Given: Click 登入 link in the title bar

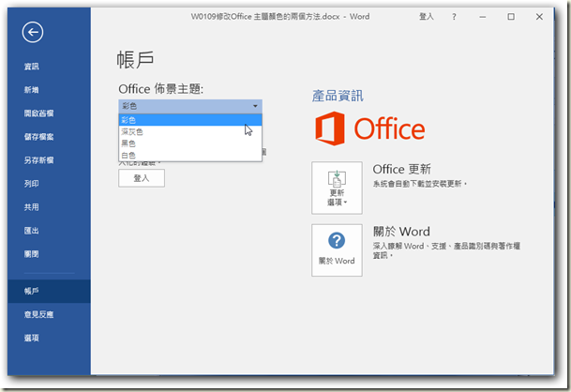Looking at the screenshot, I should click(x=427, y=16).
